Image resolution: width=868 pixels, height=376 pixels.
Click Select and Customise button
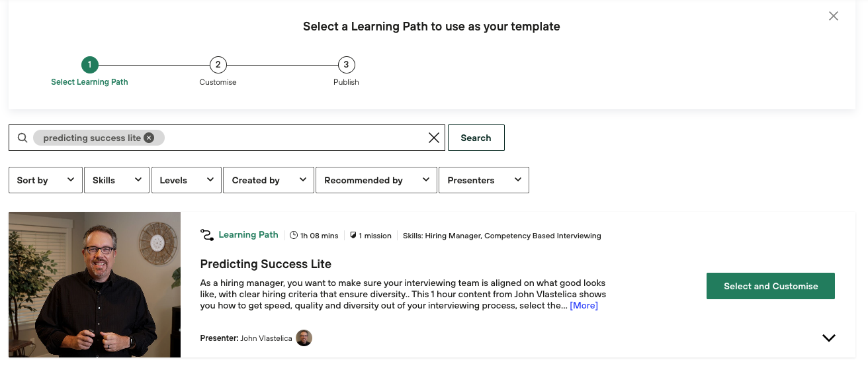point(771,286)
